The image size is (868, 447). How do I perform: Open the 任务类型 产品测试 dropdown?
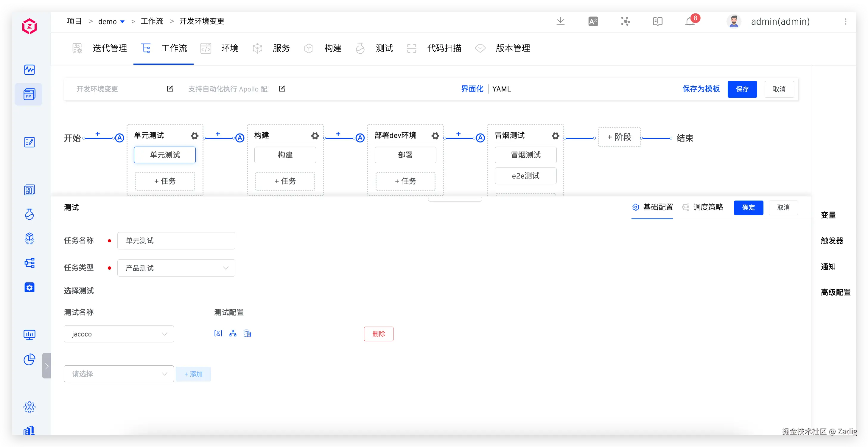pyautogui.click(x=176, y=268)
